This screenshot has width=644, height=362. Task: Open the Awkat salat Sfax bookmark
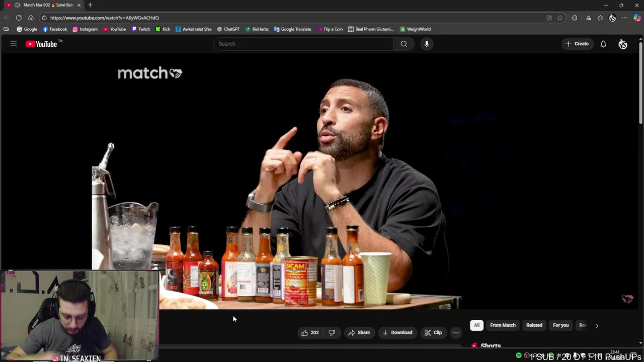[x=194, y=29]
